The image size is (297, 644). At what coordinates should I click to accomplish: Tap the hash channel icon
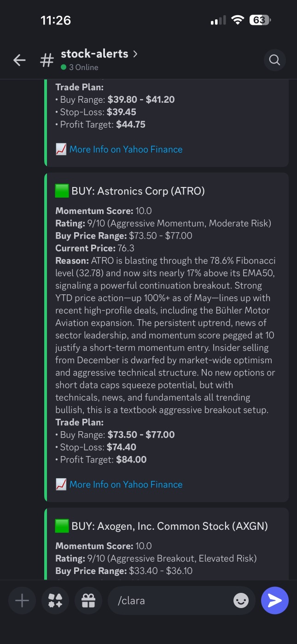point(47,60)
